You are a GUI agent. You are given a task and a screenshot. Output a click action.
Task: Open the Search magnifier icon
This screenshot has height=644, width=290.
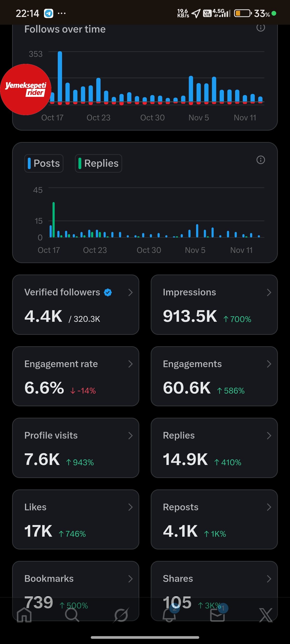pos(72,615)
